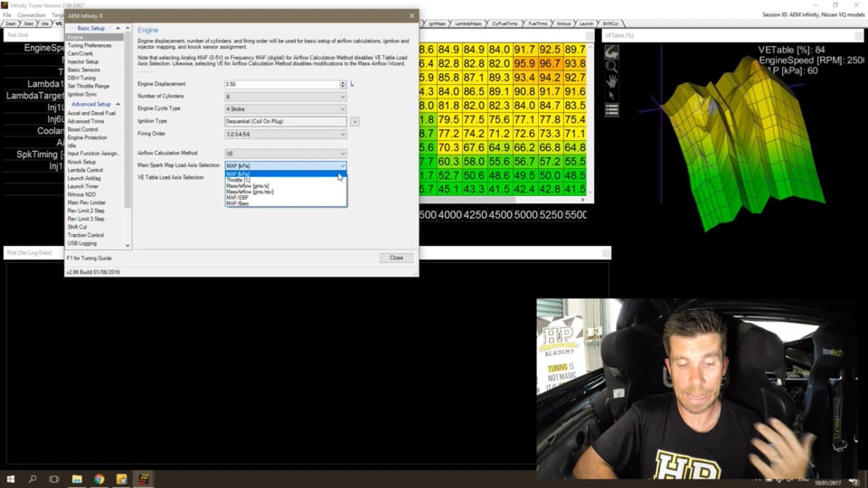The image size is (868, 488).
Task: Collapse the Basic Setup section
Action: (118, 28)
